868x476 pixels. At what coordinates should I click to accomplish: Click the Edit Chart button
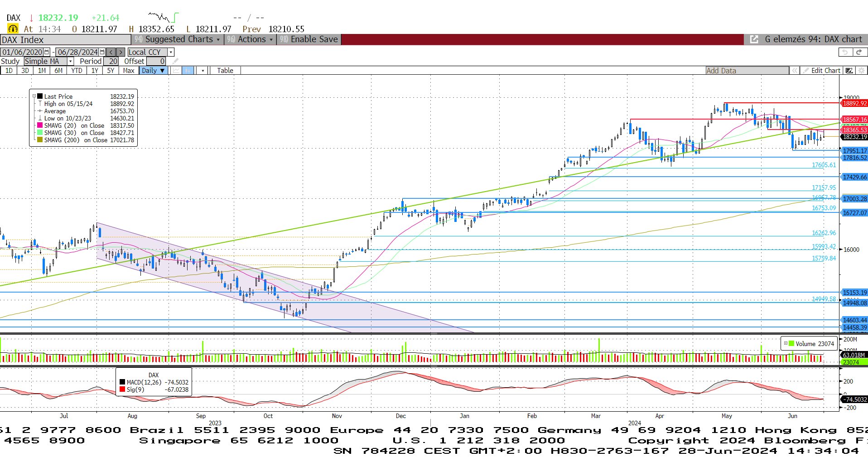pos(821,71)
